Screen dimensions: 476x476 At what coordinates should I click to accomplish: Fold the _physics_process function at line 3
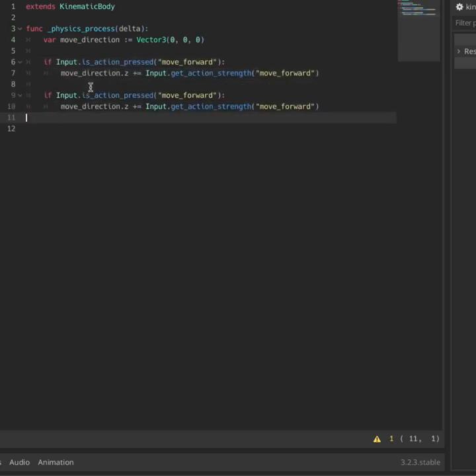20,29
